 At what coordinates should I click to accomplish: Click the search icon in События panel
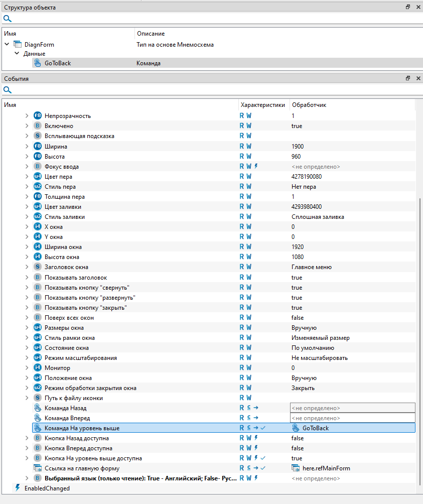click(8, 90)
